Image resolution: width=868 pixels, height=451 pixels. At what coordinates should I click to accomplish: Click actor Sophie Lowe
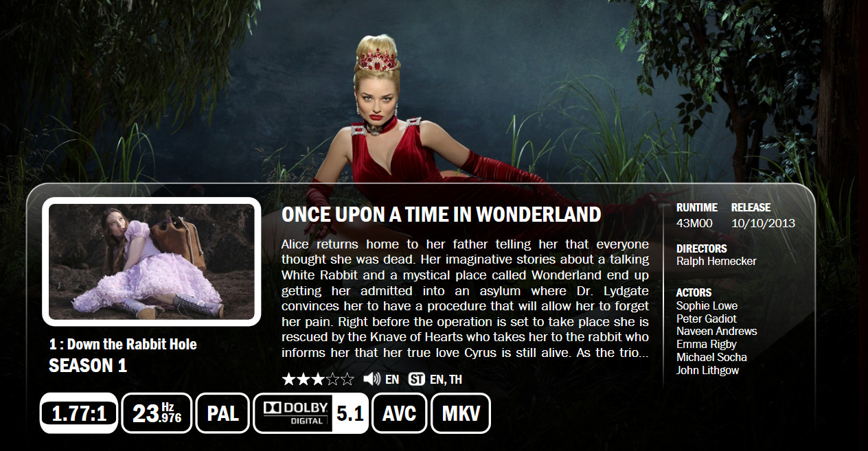(707, 305)
